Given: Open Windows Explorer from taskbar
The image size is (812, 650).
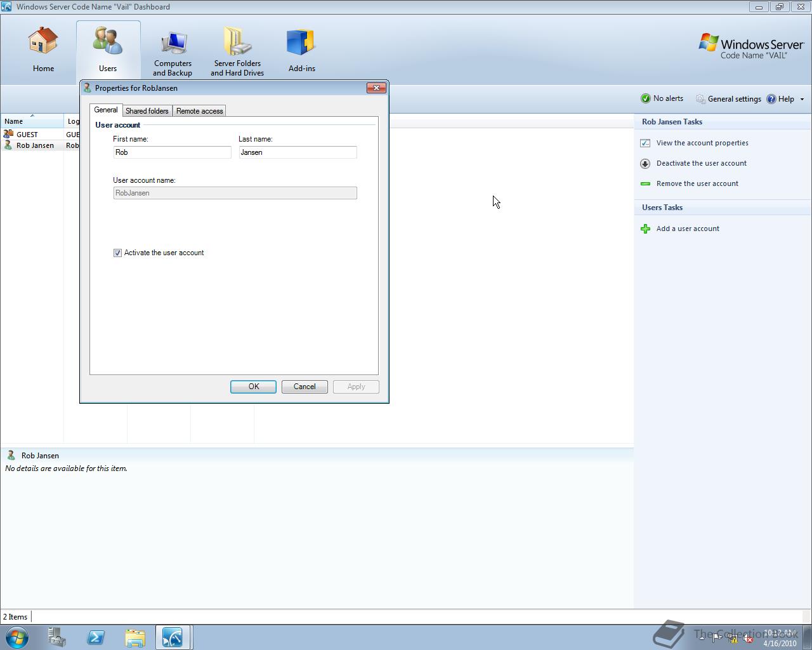Looking at the screenshot, I should tap(134, 637).
